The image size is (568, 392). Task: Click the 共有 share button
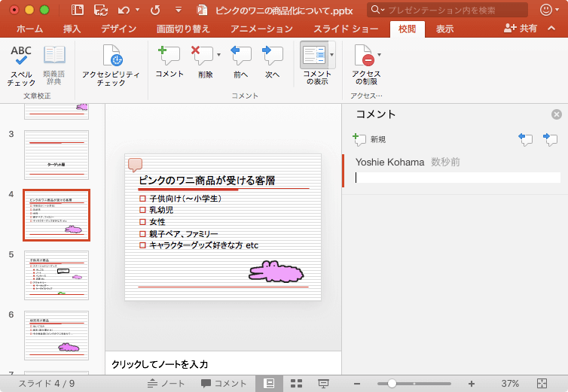pos(521,29)
